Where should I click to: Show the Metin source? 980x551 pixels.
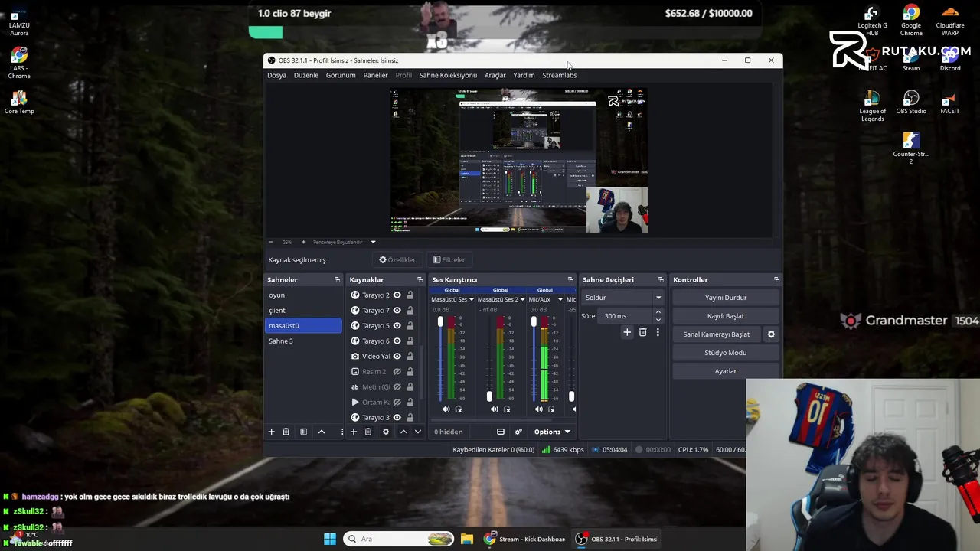(397, 387)
